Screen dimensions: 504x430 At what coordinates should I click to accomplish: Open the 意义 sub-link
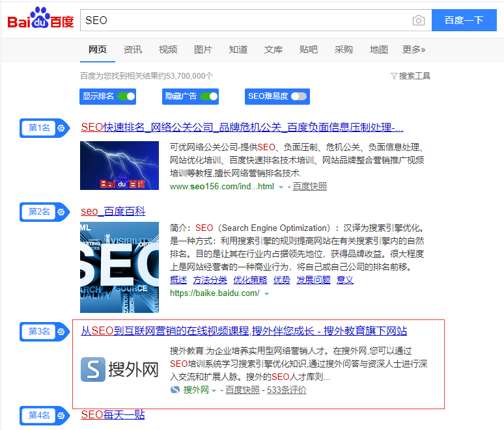(x=345, y=280)
